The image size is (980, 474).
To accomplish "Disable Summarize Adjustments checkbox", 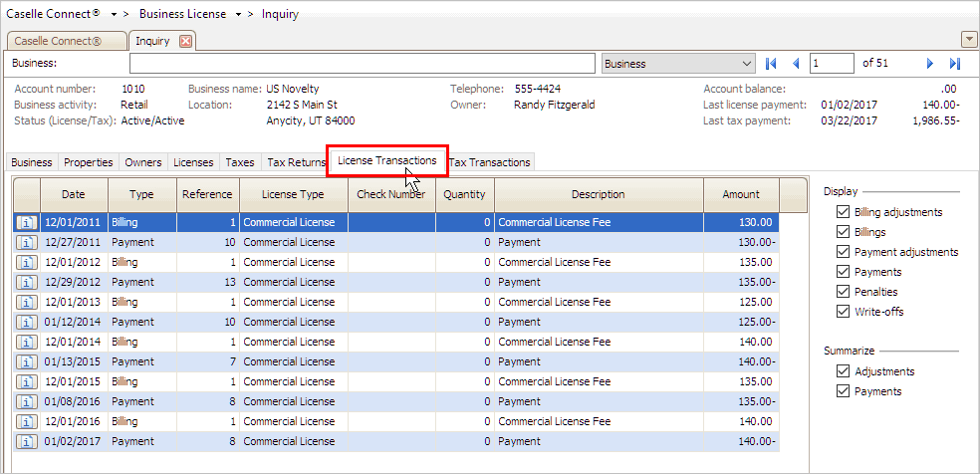I will pos(844,371).
